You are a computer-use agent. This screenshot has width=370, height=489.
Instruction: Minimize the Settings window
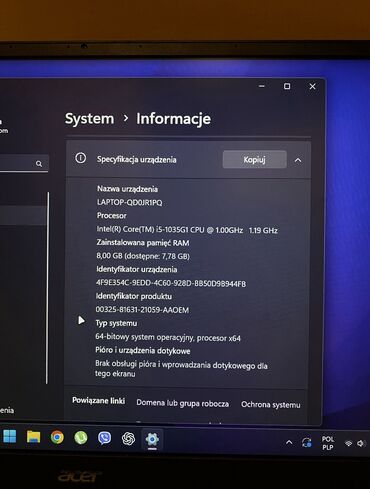coord(262,86)
